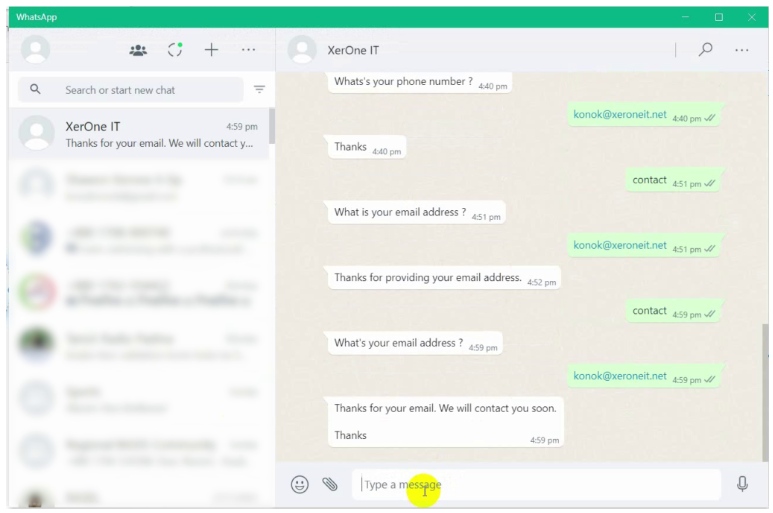Start a new chat with plus icon
Screen dimensions: 773x513
point(211,50)
